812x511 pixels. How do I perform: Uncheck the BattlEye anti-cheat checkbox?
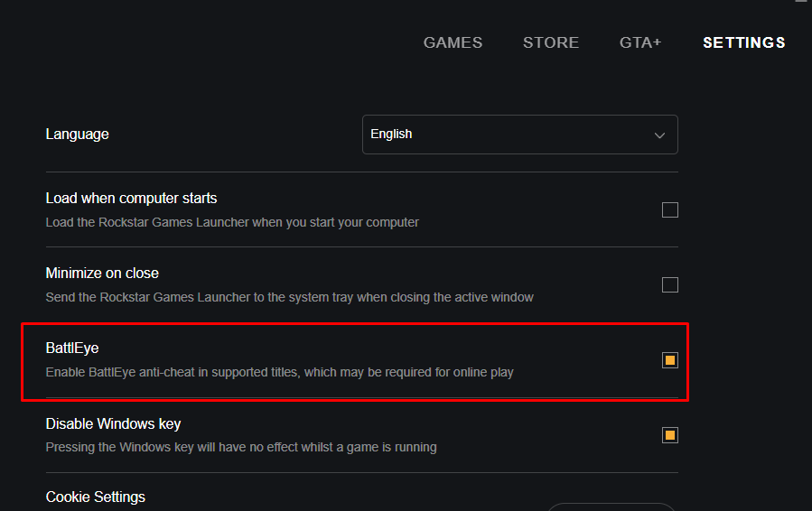point(669,360)
